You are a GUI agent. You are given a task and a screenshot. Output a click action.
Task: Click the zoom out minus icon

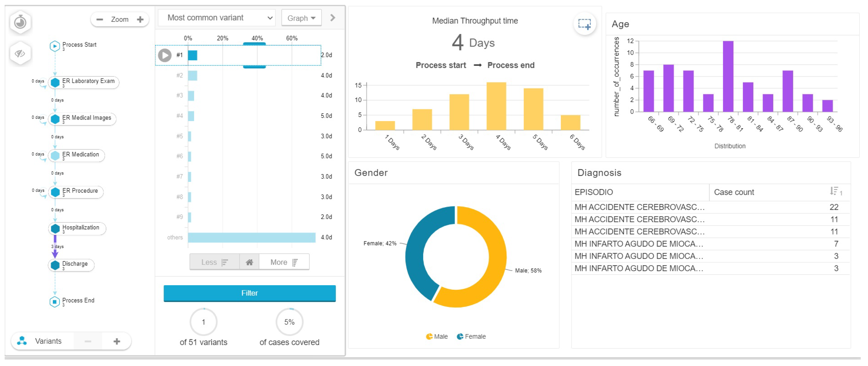point(99,20)
